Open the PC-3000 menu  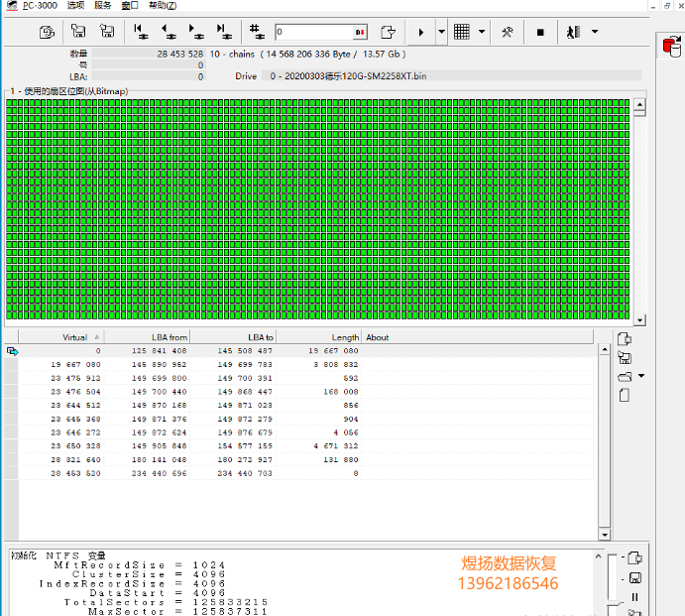point(40,5)
